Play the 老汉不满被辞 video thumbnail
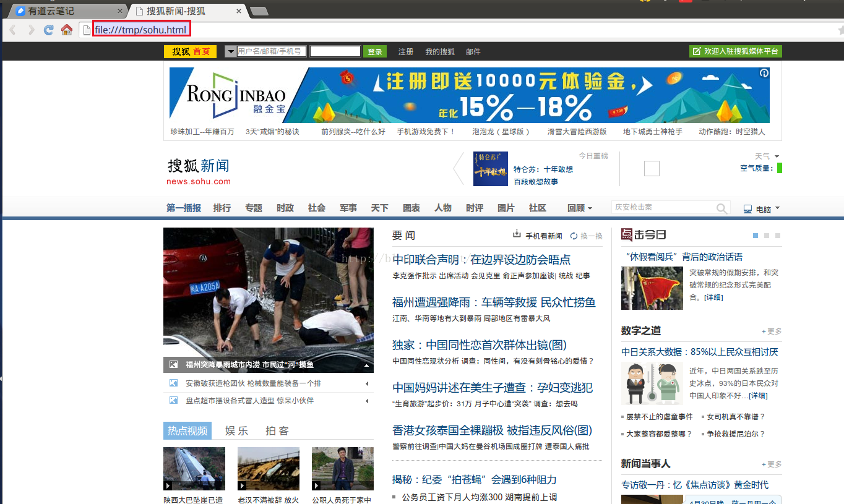844x504 pixels. point(269,469)
